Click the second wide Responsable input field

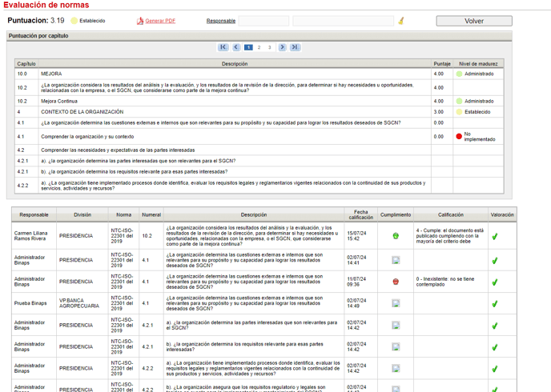344,21
